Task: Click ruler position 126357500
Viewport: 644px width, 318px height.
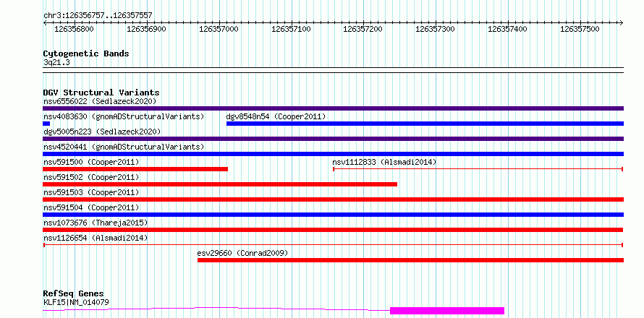Action: pos(580,29)
